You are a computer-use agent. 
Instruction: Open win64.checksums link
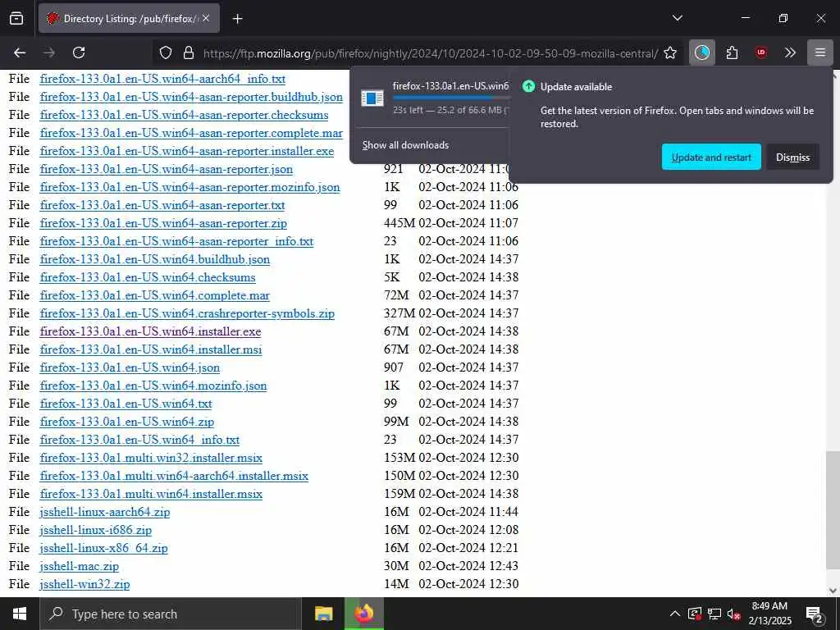[x=148, y=277]
